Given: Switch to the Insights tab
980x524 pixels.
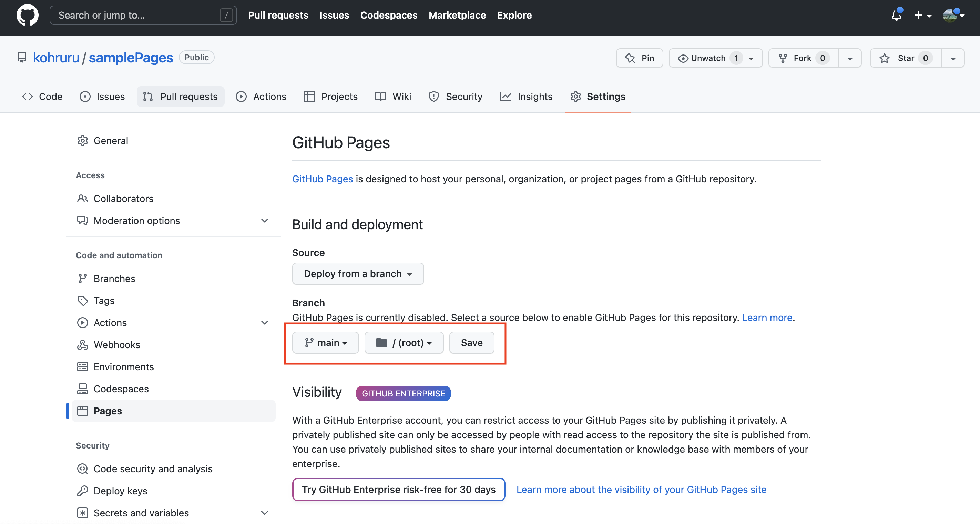Looking at the screenshot, I should click(x=527, y=97).
